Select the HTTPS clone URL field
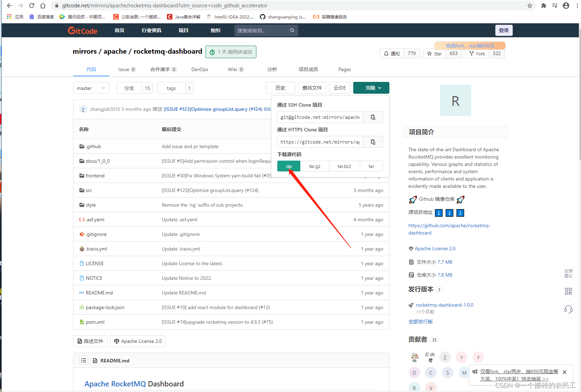This screenshot has width=581, height=392. (320, 142)
